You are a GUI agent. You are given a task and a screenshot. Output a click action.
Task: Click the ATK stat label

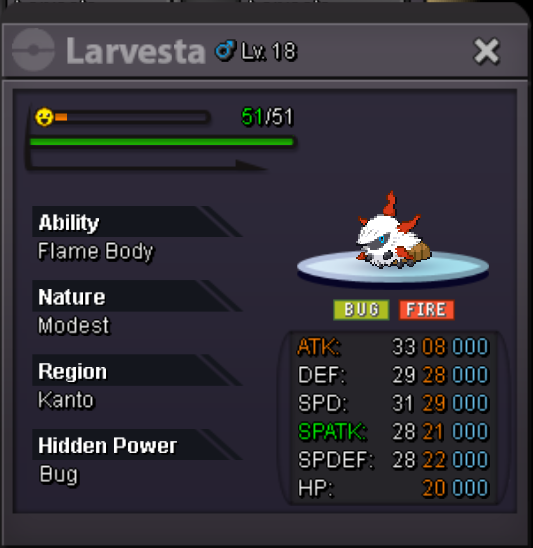click(x=319, y=347)
